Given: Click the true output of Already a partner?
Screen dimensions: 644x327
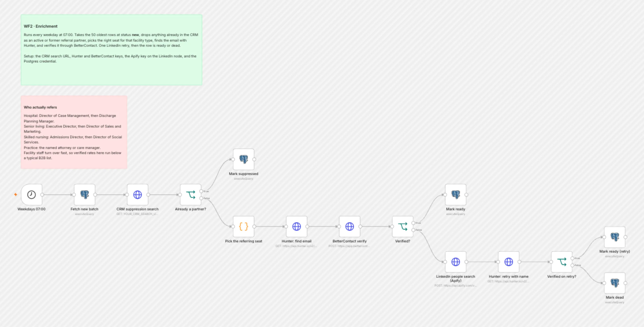Looking at the screenshot, I should (201, 191).
